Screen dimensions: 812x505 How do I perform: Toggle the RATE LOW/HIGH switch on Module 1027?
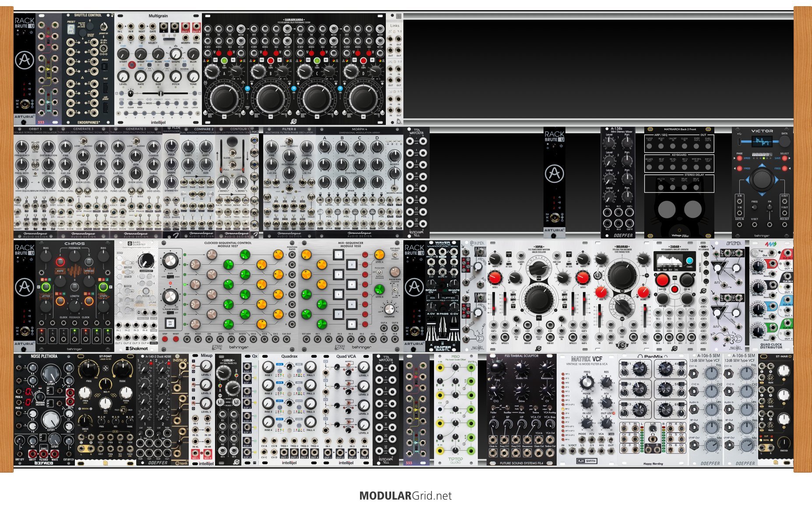click(170, 277)
